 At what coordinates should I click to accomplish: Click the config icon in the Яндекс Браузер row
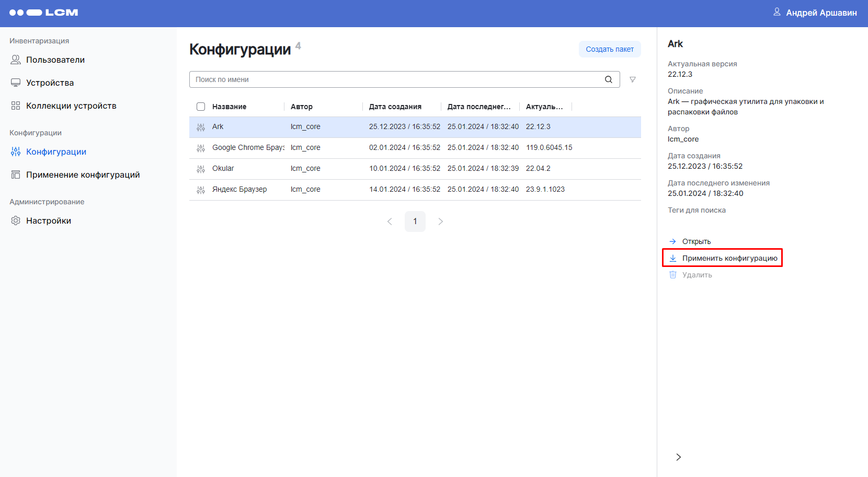click(x=201, y=190)
